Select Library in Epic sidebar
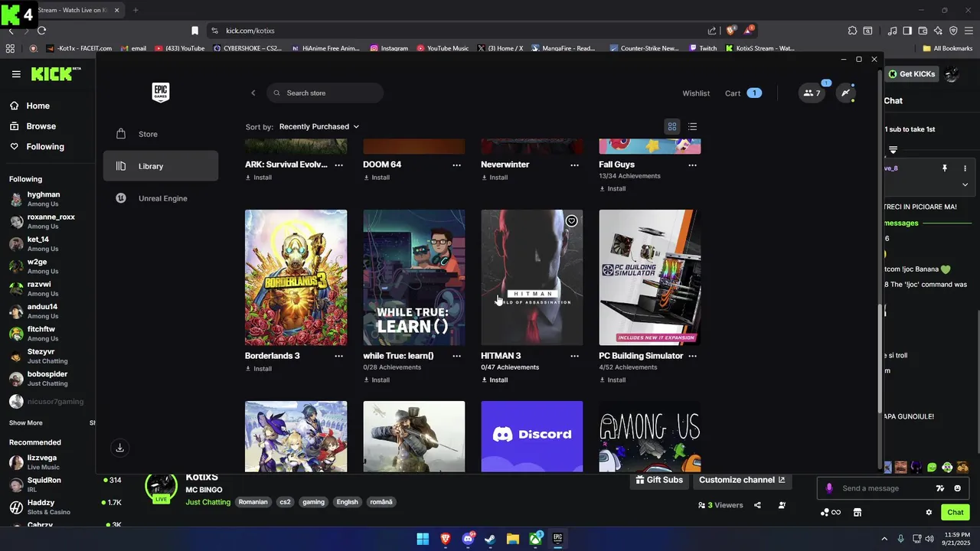The width and height of the screenshot is (980, 551). [161, 166]
